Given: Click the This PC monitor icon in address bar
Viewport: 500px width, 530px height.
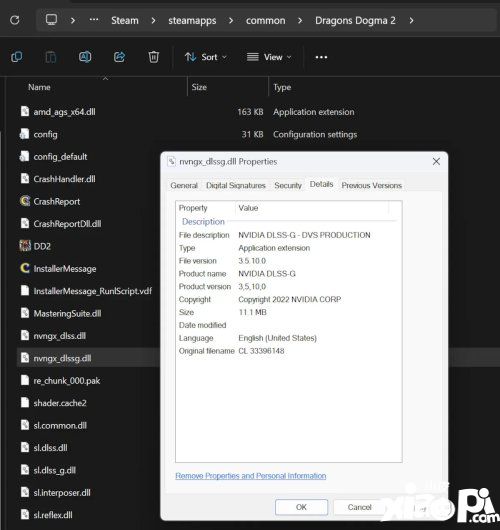Looking at the screenshot, I should [x=51, y=20].
